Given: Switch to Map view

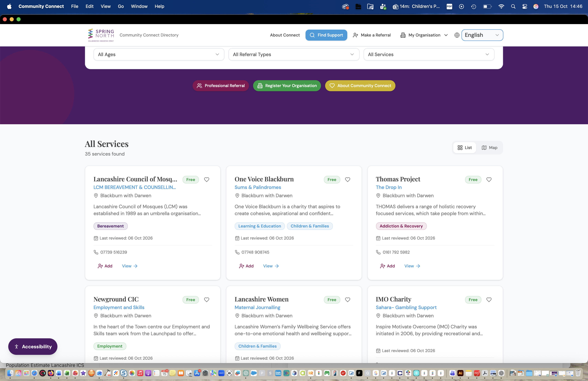Looking at the screenshot, I should click(x=489, y=148).
